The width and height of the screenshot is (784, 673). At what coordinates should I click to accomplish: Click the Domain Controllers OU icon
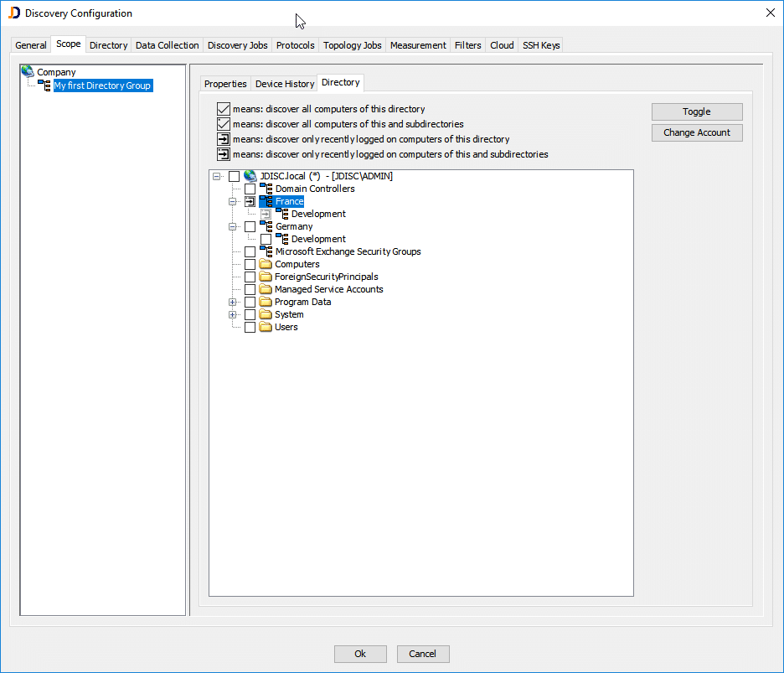tap(266, 189)
